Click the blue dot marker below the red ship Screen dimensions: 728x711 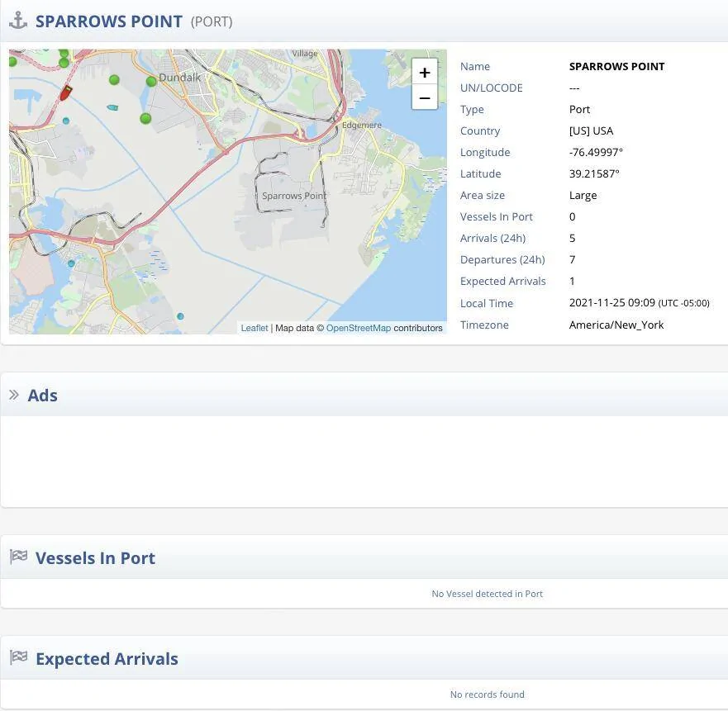pyautogui.click(x=66, y=121)
